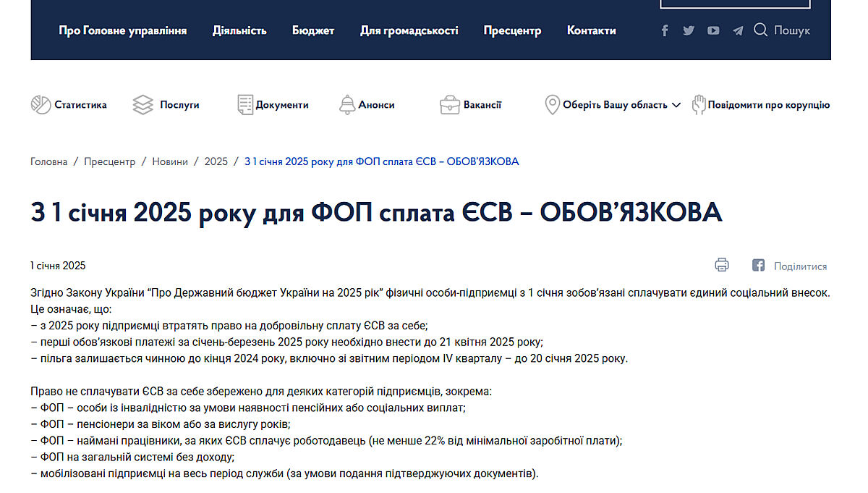868x493 pixels.
Task: Open the Діяльність menu item
Action: pyautogui.click(x=239, y=30)
